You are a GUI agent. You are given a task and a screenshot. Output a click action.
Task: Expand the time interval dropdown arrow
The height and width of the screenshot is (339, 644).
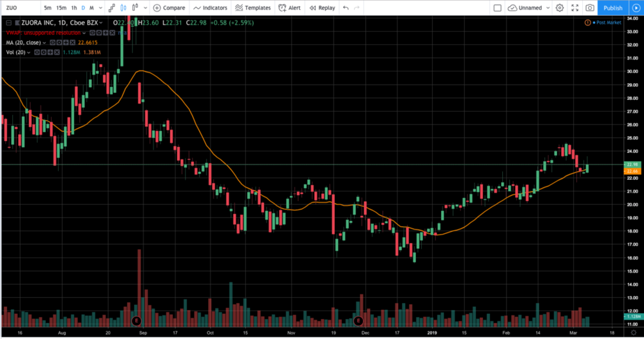(100, 8)
